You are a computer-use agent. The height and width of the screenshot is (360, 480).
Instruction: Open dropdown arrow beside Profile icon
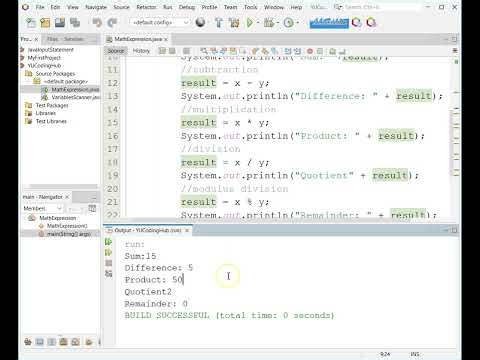point(297,23)
